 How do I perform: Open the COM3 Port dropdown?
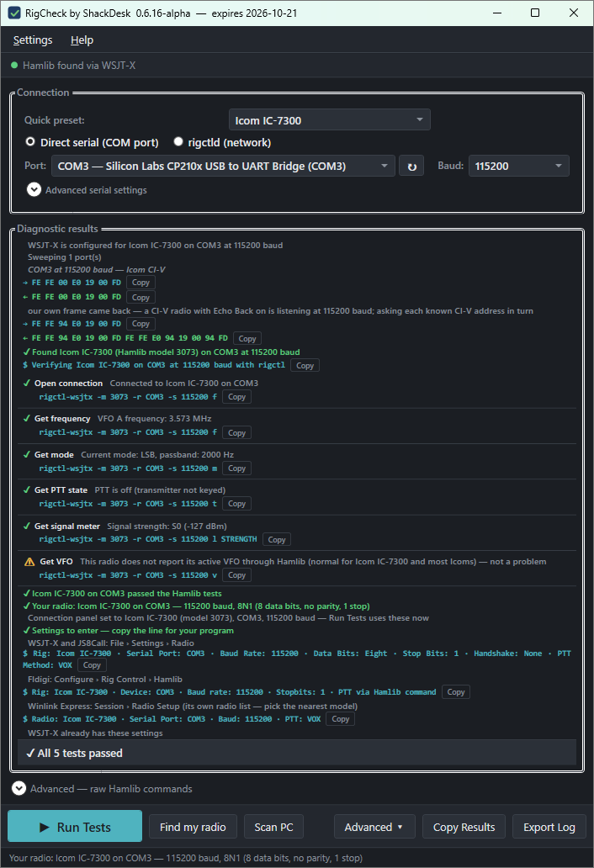[223, 166]
